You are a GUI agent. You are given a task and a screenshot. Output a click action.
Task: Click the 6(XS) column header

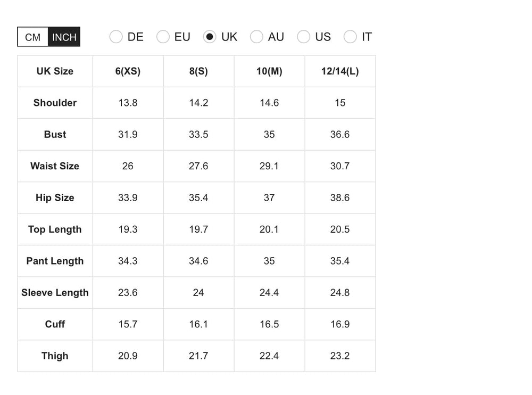coord(128,71)
